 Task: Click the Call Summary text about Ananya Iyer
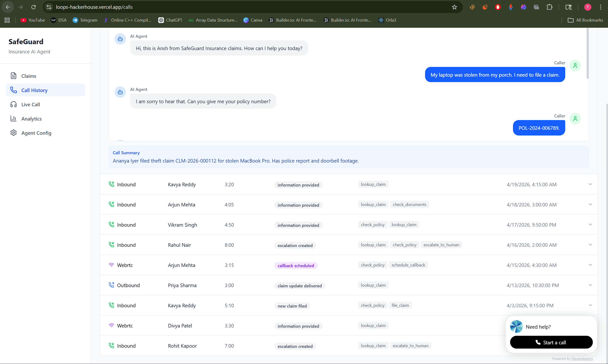click(x=235, y=161)
